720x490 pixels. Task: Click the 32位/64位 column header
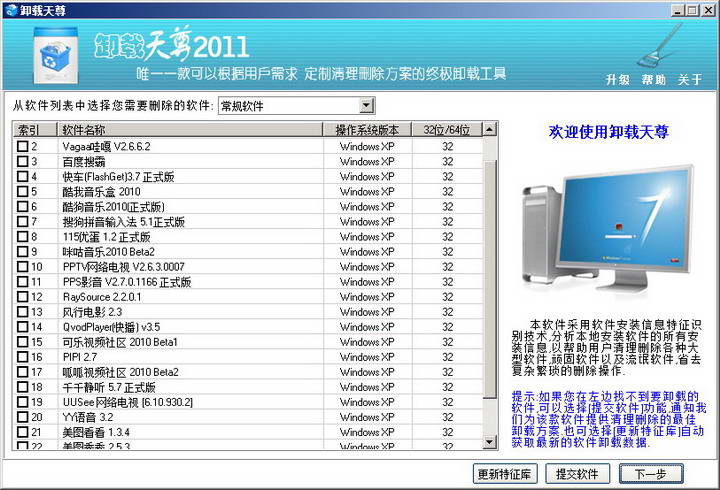[x=447, y=130]
